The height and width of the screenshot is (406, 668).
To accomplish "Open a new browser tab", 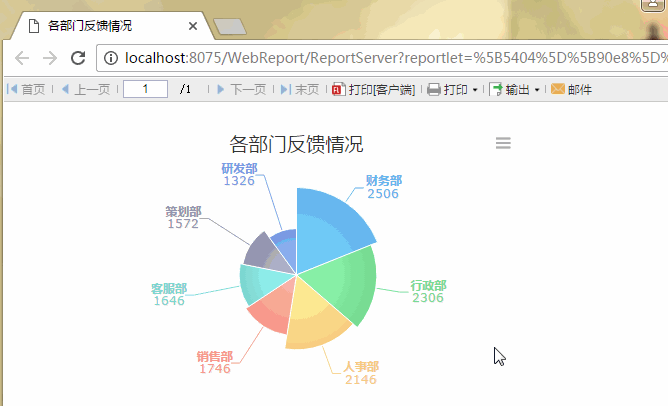I will point(230,26).
